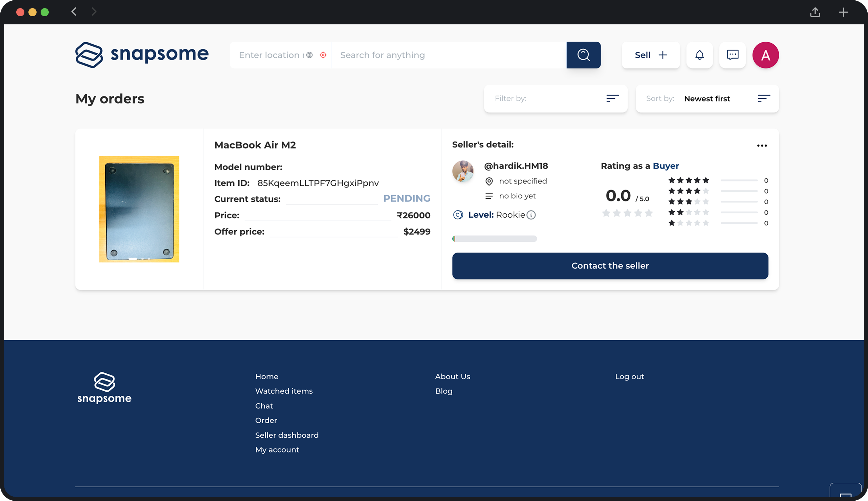868x501 pixels.
Task: Click Contact the seller button
Action: click(610, 266)
